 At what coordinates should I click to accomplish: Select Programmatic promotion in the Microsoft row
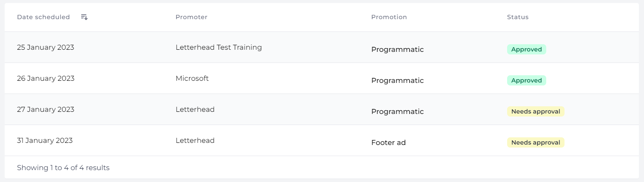point(397,80)
